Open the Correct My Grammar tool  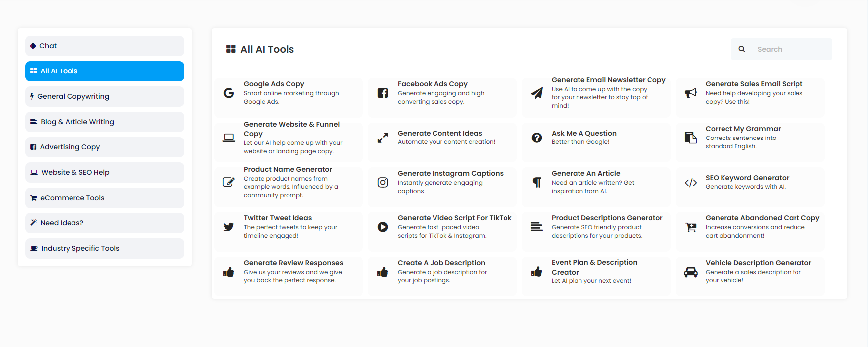click(x=743, y=129)
